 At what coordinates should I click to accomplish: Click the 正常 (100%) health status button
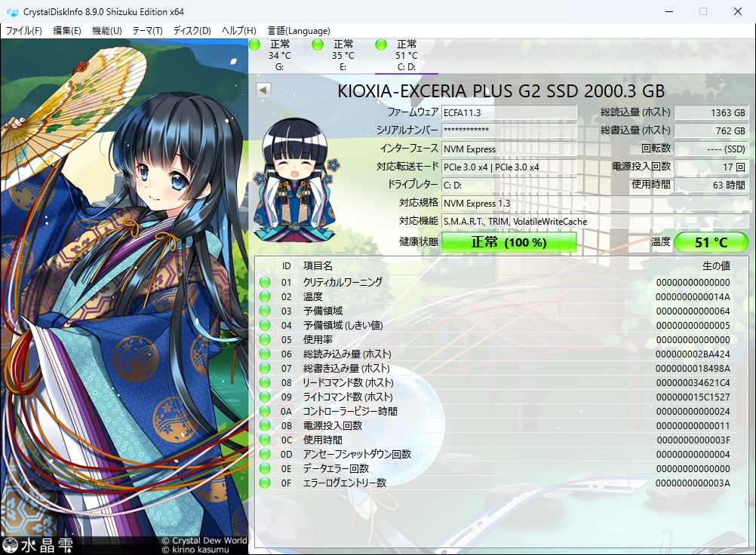tap(509, 241)
